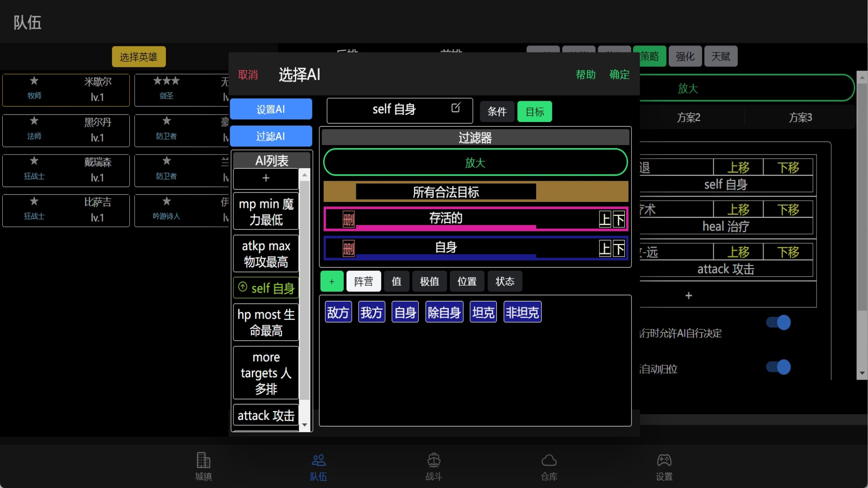Open the 仓库 navigation icon
The width and height of the screenshot is (868, 488).
(549, 466)
